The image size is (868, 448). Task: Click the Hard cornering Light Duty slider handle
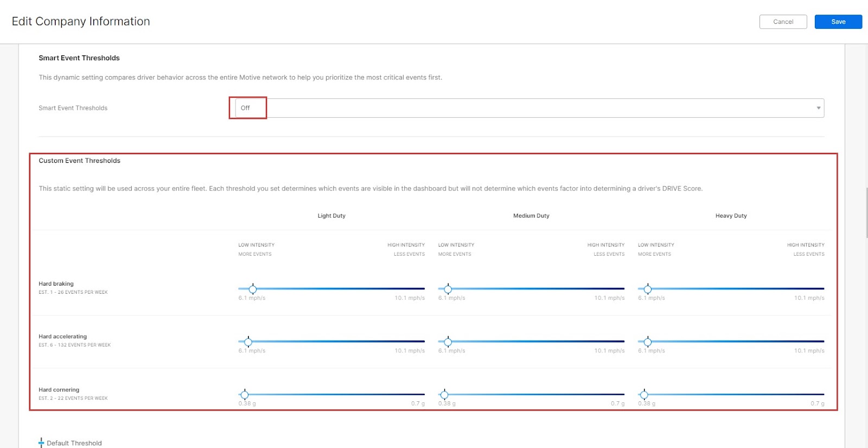point(244,395)
